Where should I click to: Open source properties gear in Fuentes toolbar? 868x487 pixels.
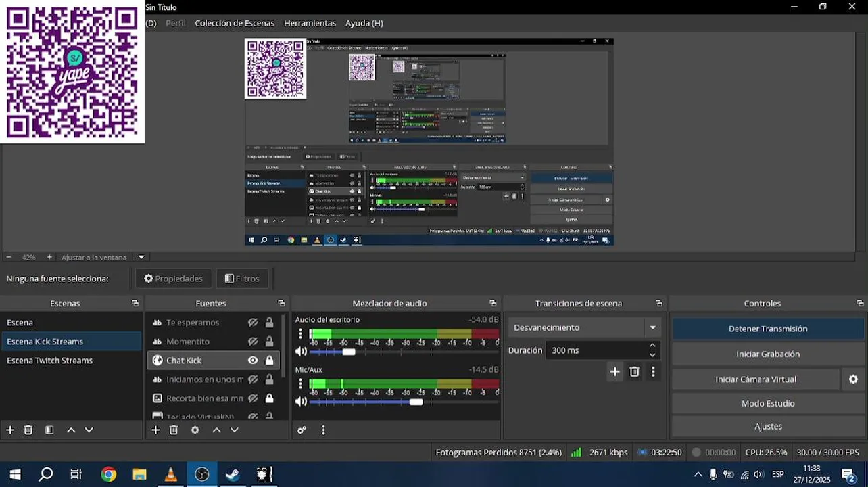195,430
